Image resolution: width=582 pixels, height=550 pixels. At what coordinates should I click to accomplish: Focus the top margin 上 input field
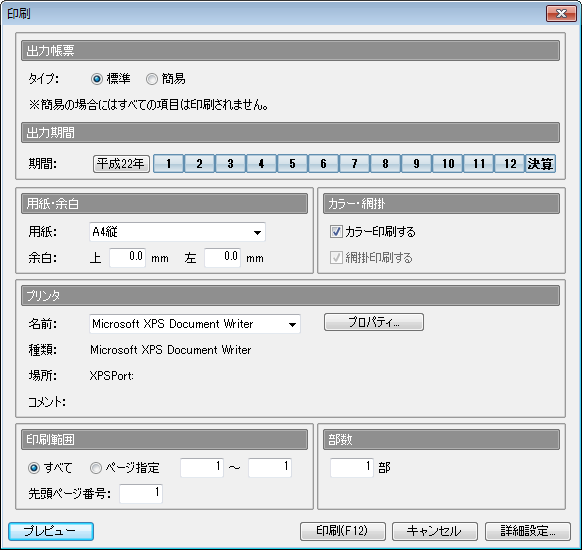coord(127,258)
